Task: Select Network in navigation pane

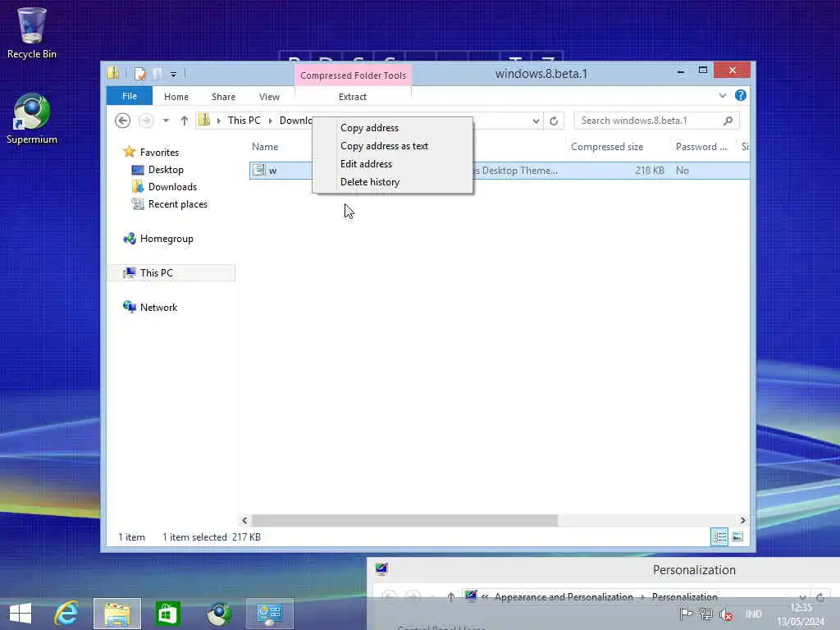Action: (x=158, y=307)
